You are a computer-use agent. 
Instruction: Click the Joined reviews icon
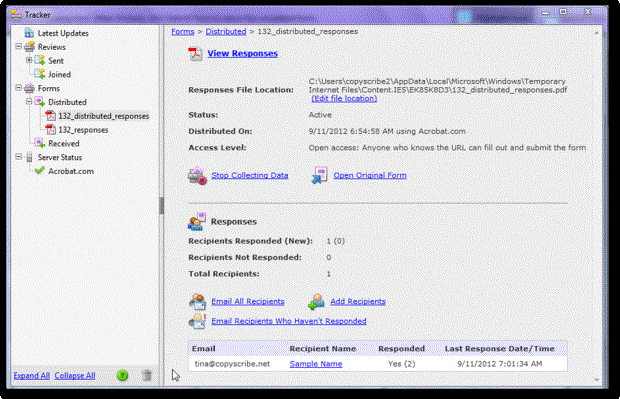(40, 74)
